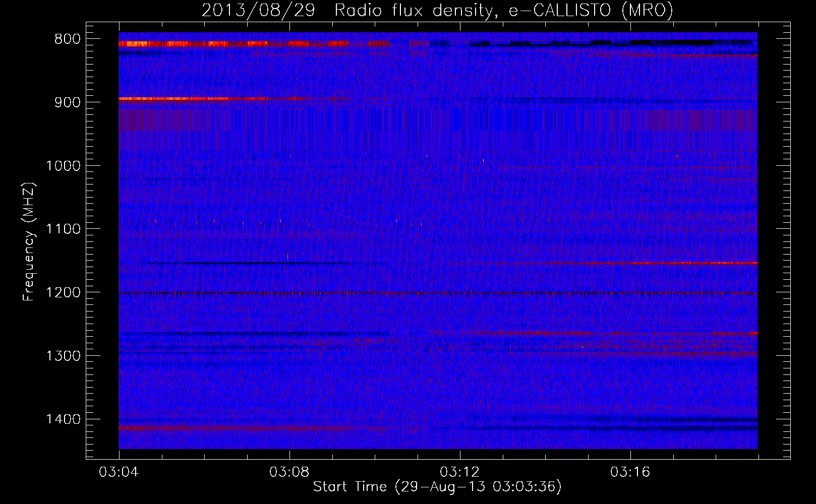Click the 03:04 time tick label
The width and height of the screenshot is (816, 504).
(119, 472)
